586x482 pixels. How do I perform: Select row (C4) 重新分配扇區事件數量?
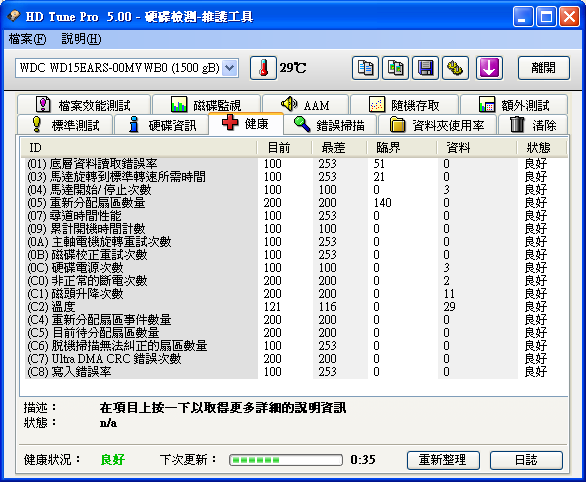pyautogui.click(x=296, y=320)
